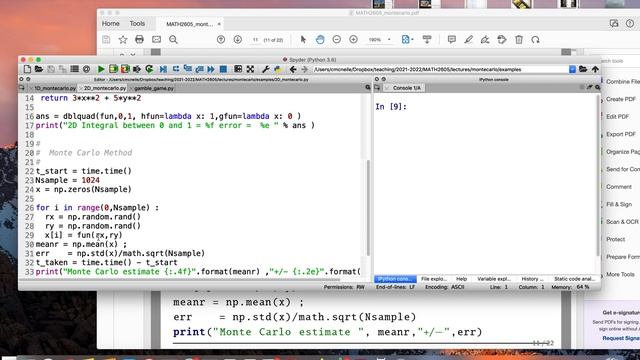The height and width of the screenshot is (360, 640).
Task: Go back to previous cursor position
Action: (293, 69)
